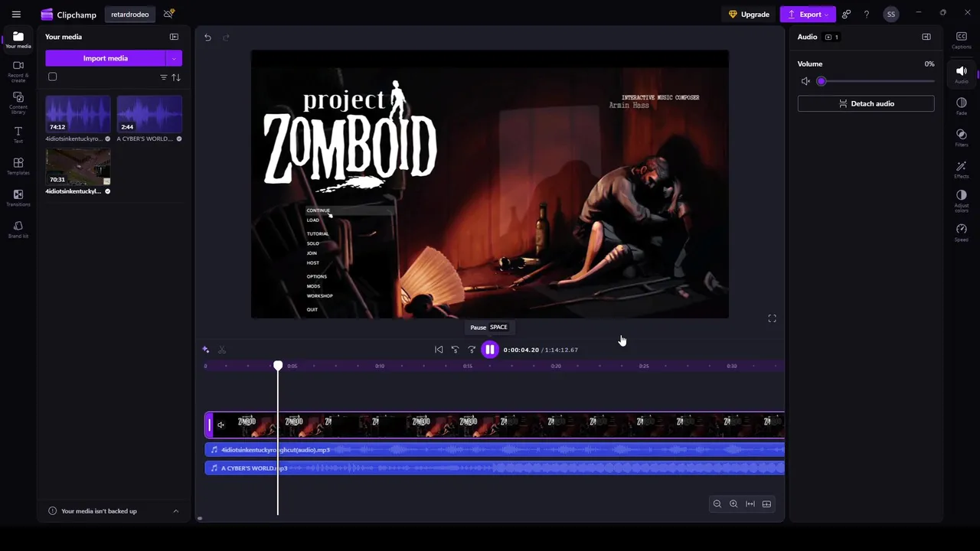Fit the timeline to screen

pyautogui.click(x=750, y=504)
